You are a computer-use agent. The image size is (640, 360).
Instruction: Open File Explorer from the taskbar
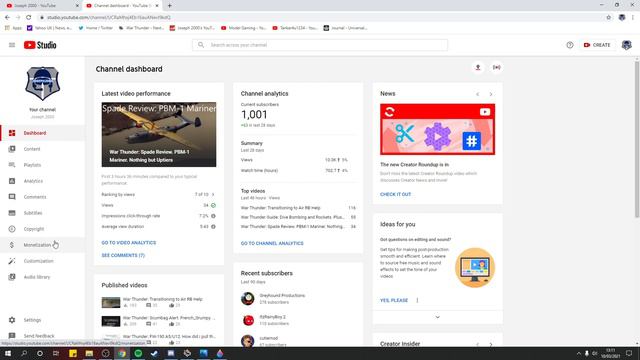click(89, 353)
